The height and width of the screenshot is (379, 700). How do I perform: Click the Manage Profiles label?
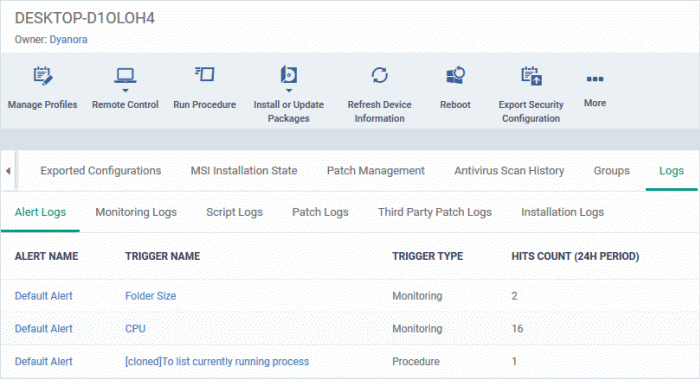coord(42,104)
